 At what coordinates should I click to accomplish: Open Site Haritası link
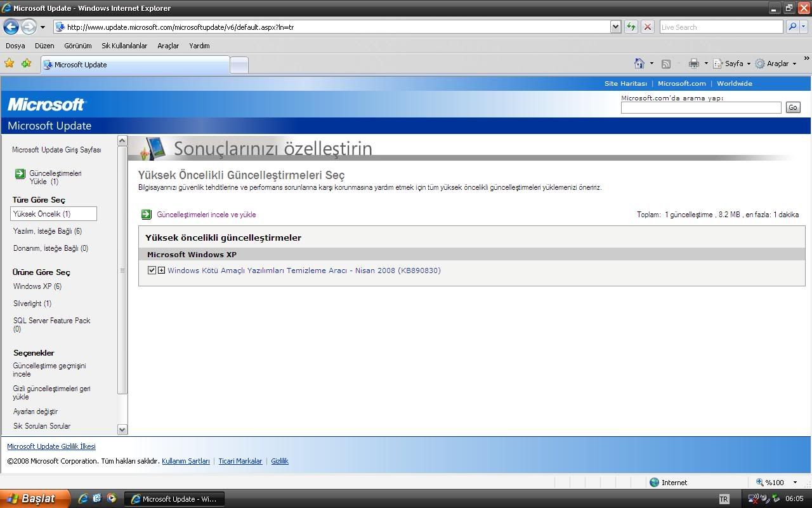[625, 83]
